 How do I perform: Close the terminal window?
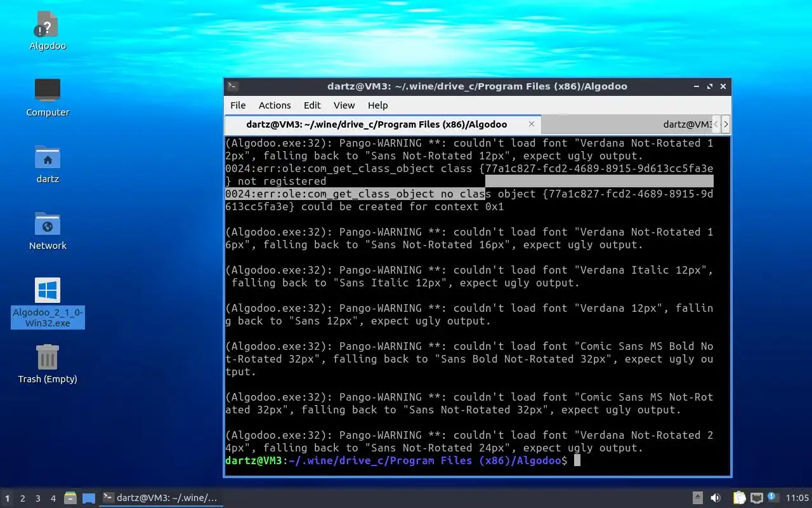click(723, 86)
